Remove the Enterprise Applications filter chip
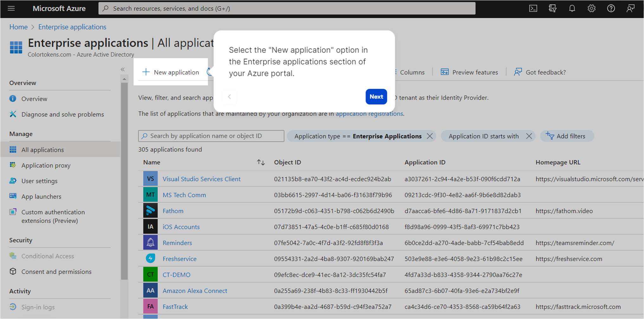Screen dimensions: 644x319 point(430,136)
